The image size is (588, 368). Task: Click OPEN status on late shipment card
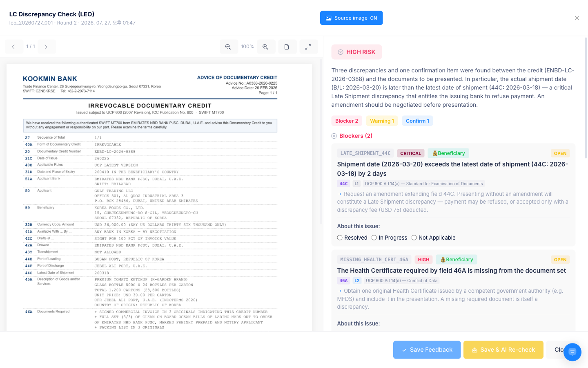(x=560, y=153)
